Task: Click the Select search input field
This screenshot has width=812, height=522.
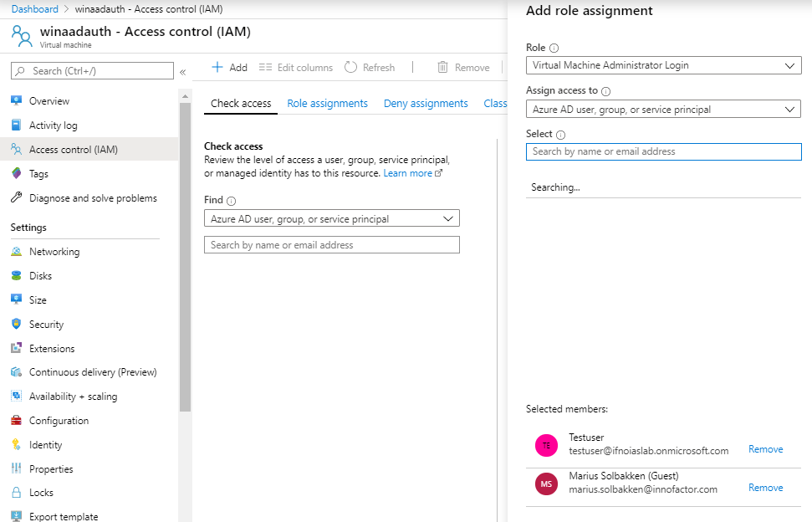Action: [x=663, y=151]
